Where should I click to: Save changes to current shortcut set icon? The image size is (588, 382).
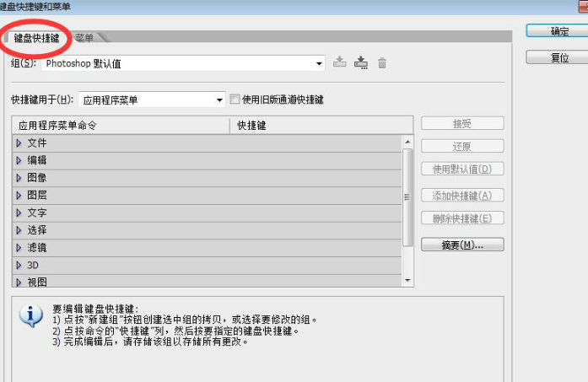(339, 62)
